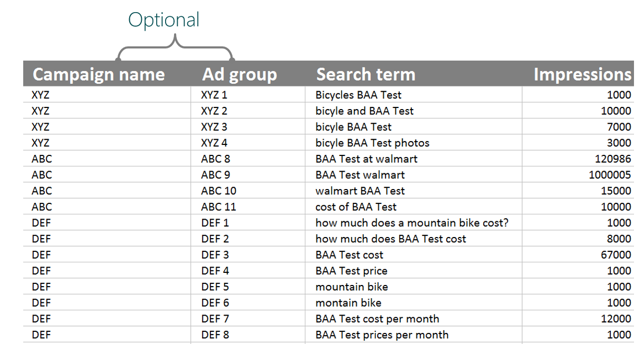
Task: Click the 'bicyle BAA Test photos' cell
Action: [x=372, y=143]
